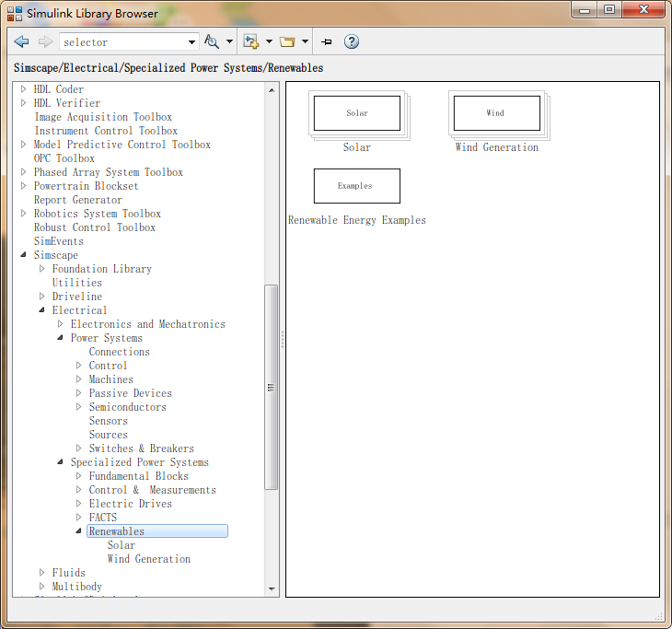Expand the FACTS node

[79, 517]
